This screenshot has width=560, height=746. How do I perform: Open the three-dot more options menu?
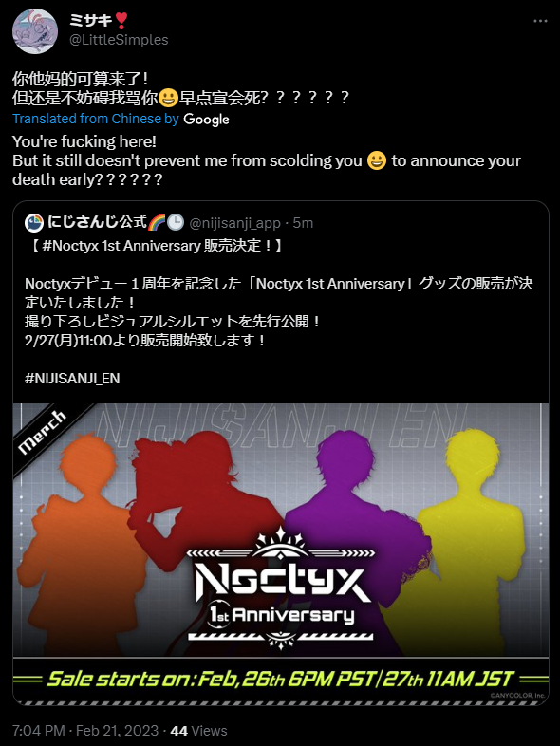(x=540, y=21)
